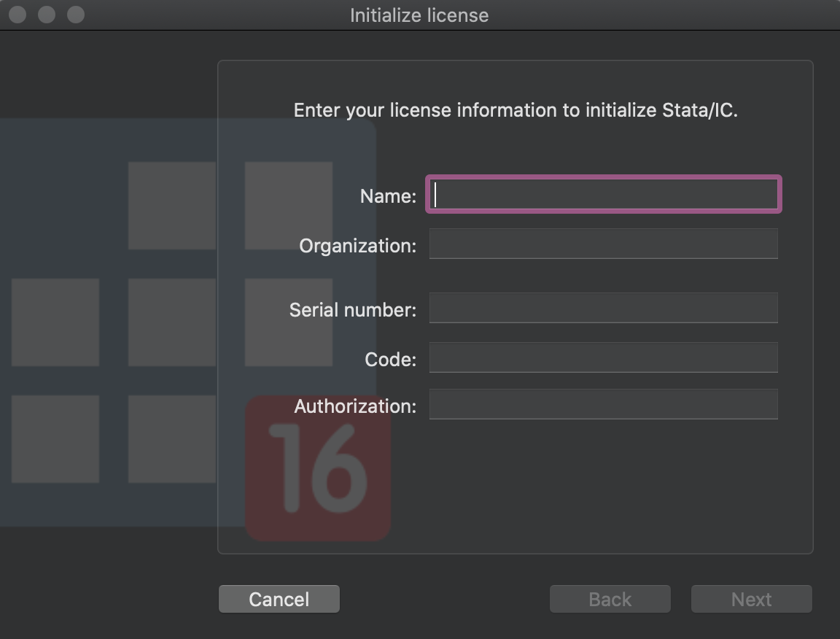
Task: Go back with the Back button
Action: click(x=610, y=599)
